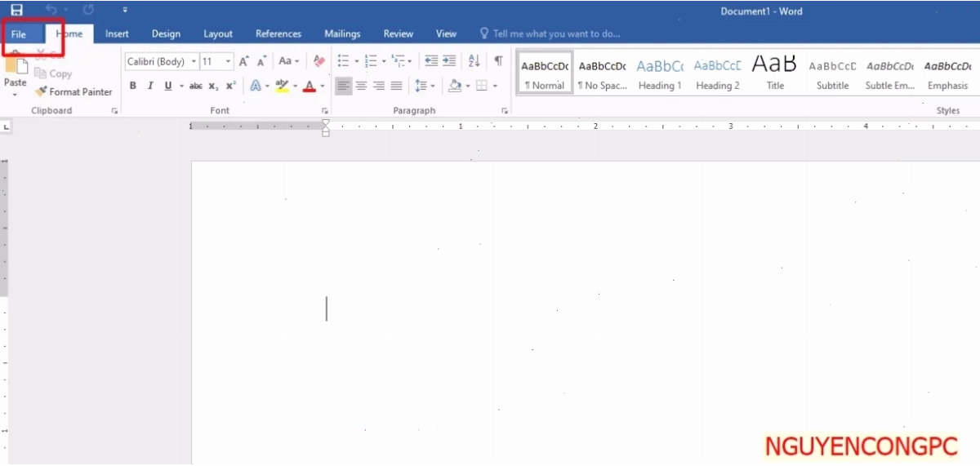This screenshot has width=980, height=466.
Task: Increase font size with Grow Font
Action: pos(243,61)
